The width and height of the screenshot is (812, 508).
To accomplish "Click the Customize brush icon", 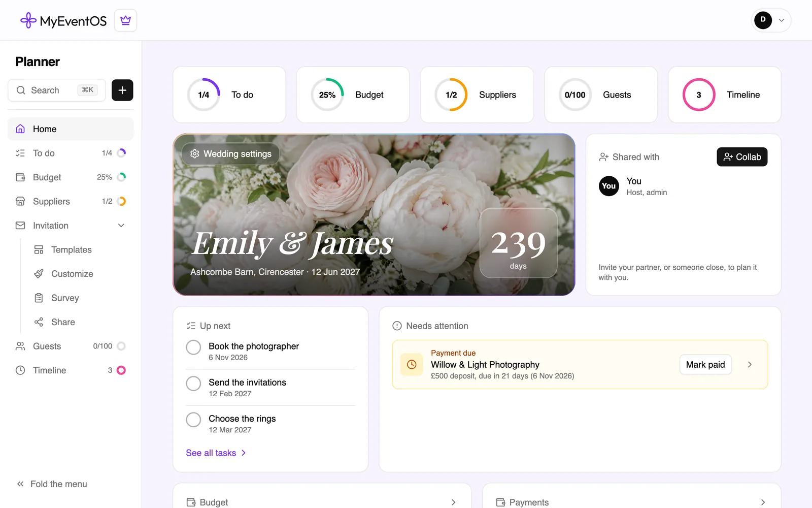I will pyautogui.click(x=39, y=274).
